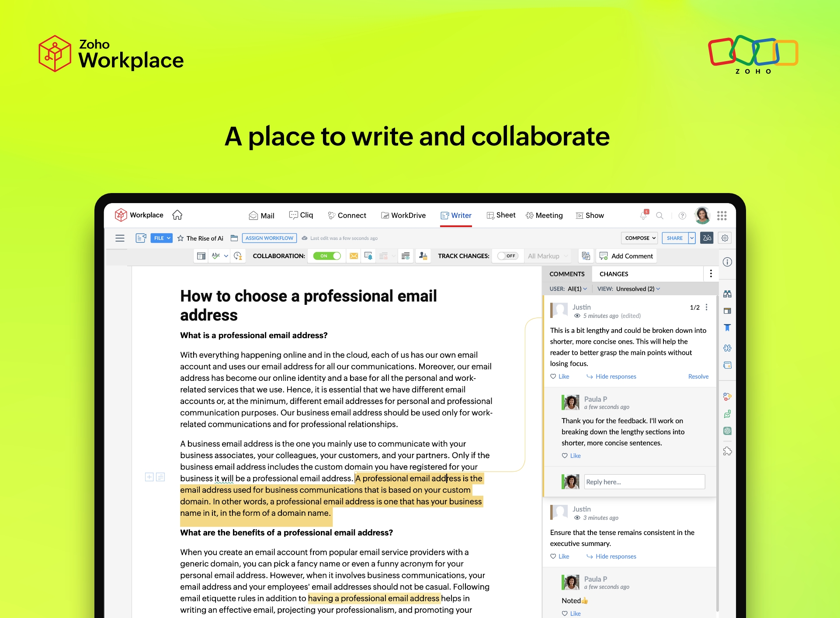Open the WorkDrive app
The width and height of the screenshot is (840, 618).
[x=403, y=215]
